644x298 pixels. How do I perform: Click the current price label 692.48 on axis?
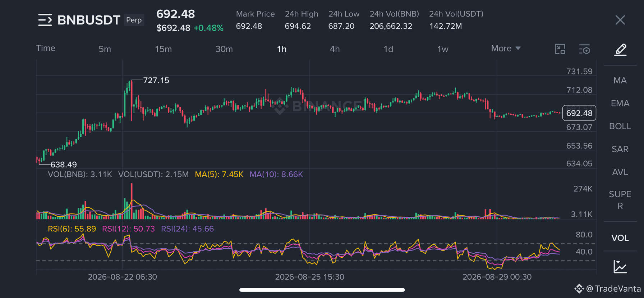(579, 113)
